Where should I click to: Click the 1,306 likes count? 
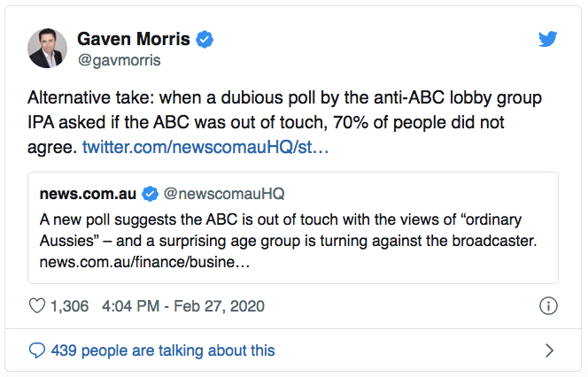[70, 306]
